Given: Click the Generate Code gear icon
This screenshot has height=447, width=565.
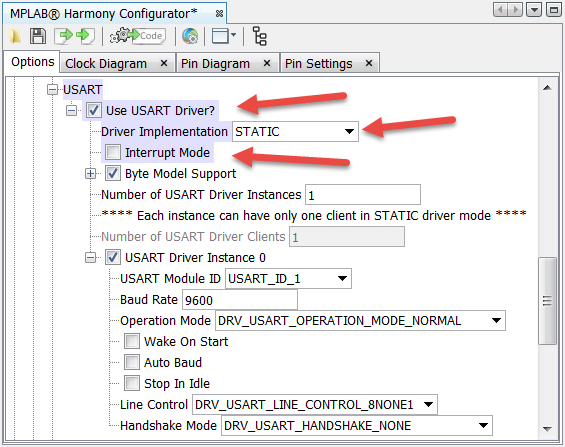Looking at the screenshot, I should click(x=138, y=36).
